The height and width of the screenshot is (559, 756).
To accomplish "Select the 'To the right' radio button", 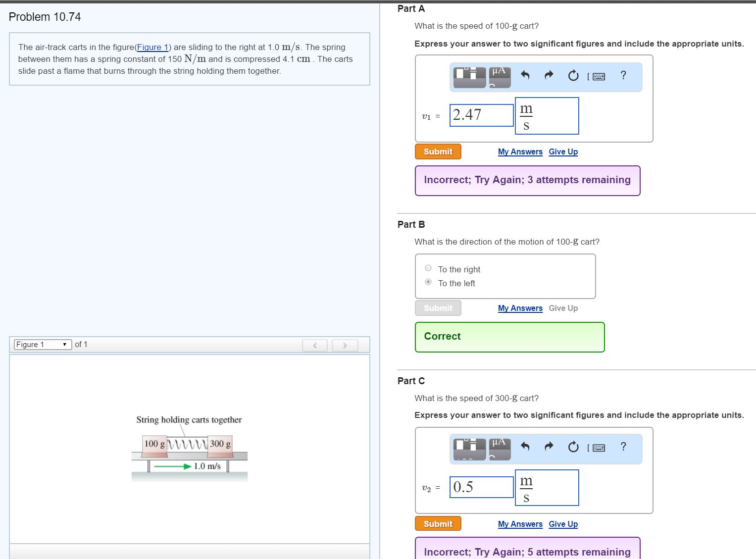I will coord(427,267).
